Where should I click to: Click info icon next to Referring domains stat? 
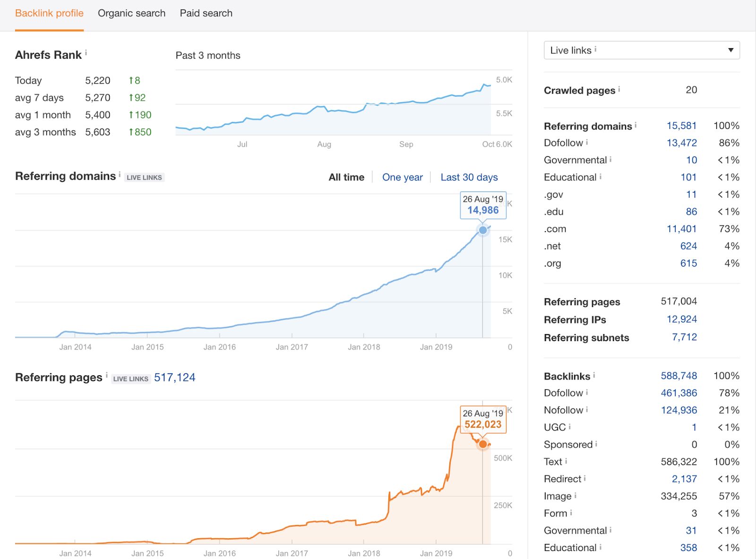tap(636, 125)
